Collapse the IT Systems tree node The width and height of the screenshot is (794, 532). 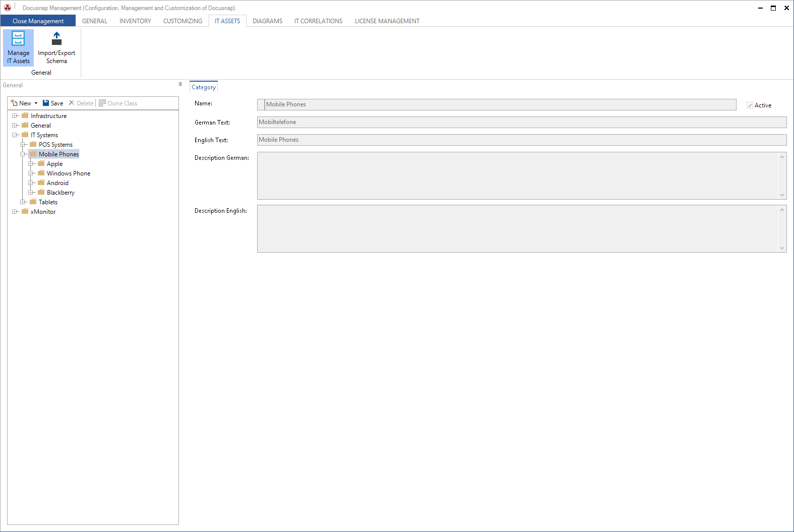tap(15, 135)
